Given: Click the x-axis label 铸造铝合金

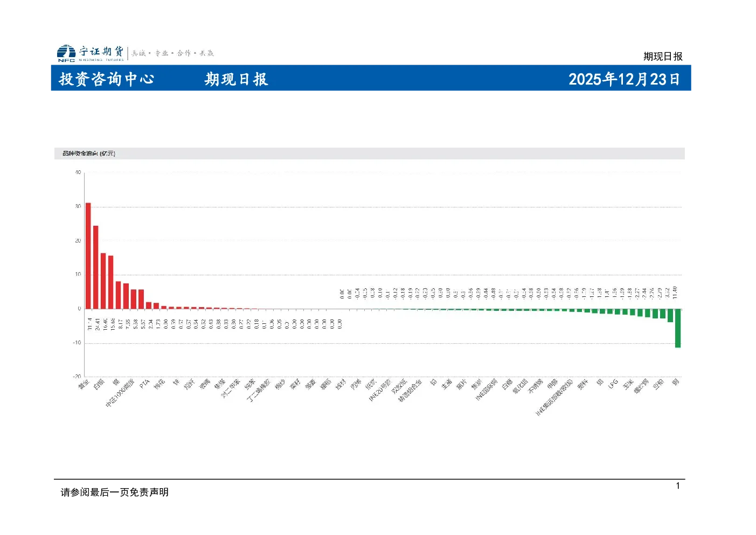Looking at the screenshot, I should 410,391.
